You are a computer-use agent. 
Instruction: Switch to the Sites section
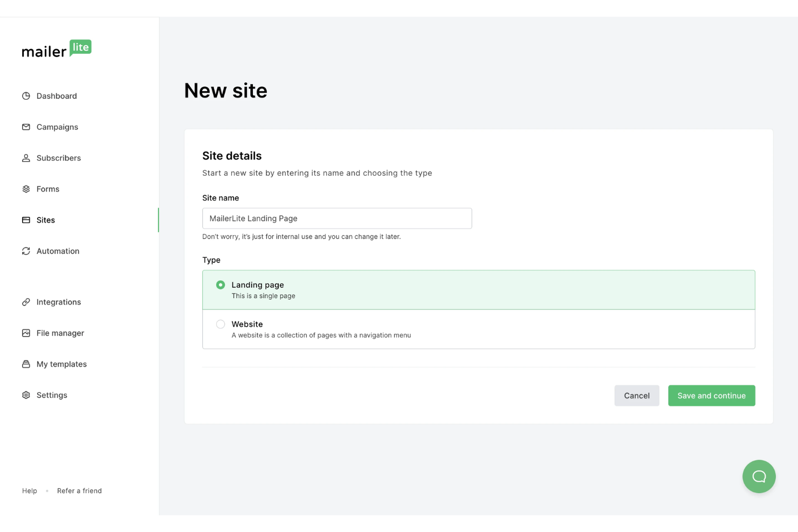[x=46, y=220]
